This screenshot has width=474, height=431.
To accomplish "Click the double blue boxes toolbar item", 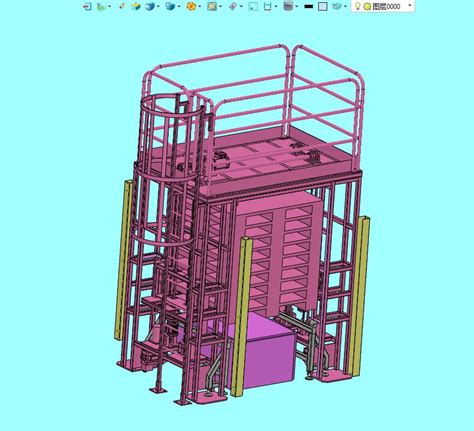I will tap(170, 6).
